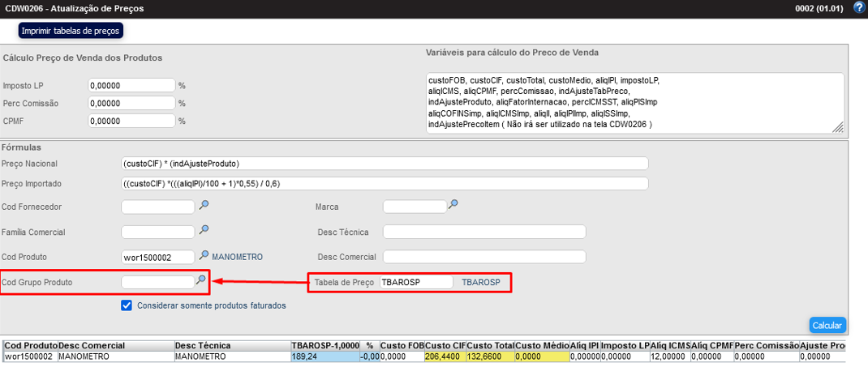This screenshot has height=367, width=868.
Task: Click the Desc Comercial text field
Action: (483, 257)
